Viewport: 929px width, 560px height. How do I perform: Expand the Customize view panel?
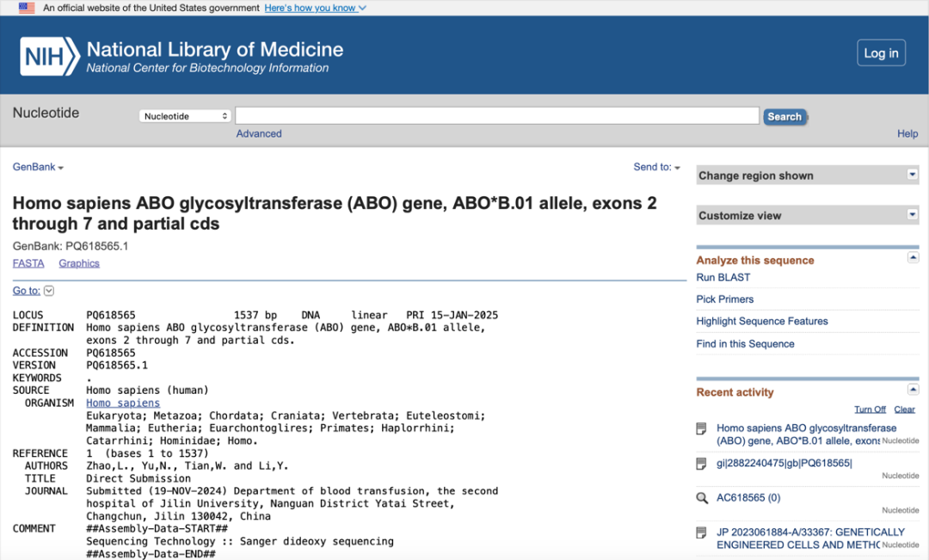[x=913, y=214]
